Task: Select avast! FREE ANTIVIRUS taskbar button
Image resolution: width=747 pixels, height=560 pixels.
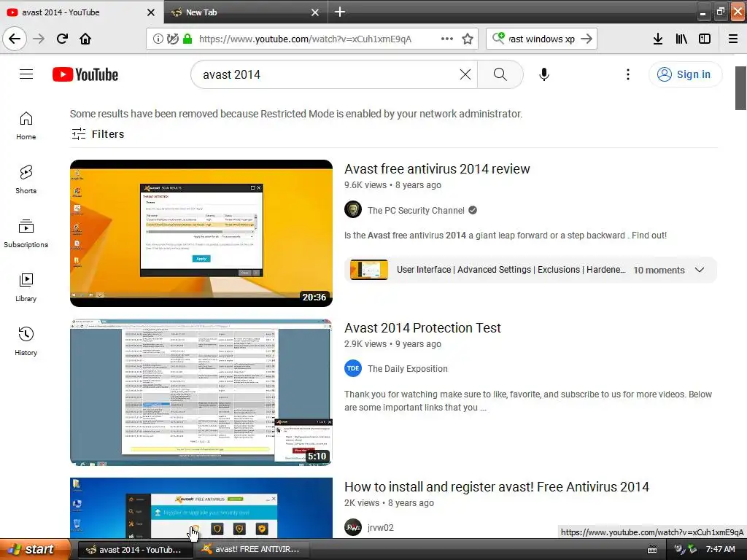Action: tap(252, 550)
